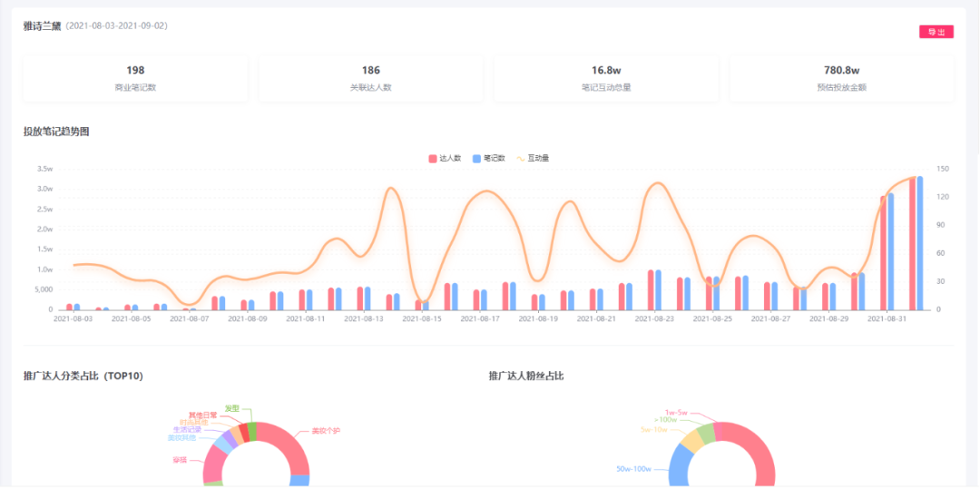The height and width of the screenshot is (489, 980).
Task: Select the 1w-5w fans label
Action: click(x=676, y=413)
